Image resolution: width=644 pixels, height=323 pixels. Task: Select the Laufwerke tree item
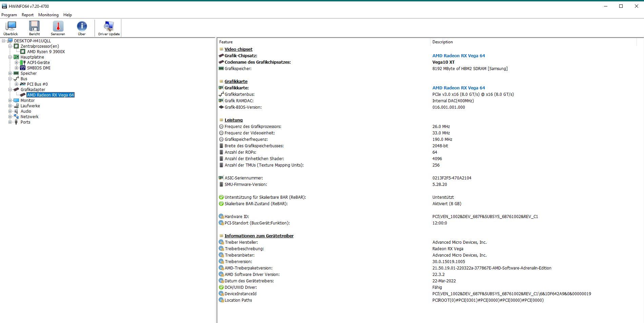coord(30,106)
